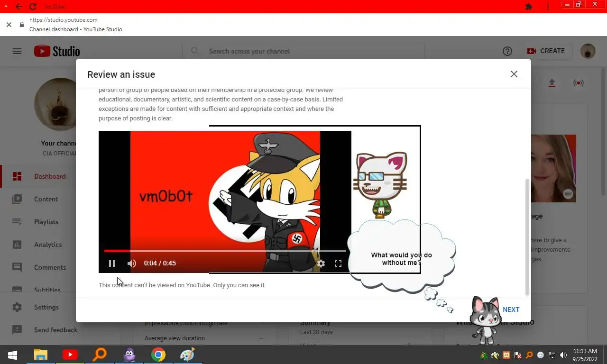This screenshot has width=607, height=364.
Task: Enter fullscreen on the video player
Action: 338,264
